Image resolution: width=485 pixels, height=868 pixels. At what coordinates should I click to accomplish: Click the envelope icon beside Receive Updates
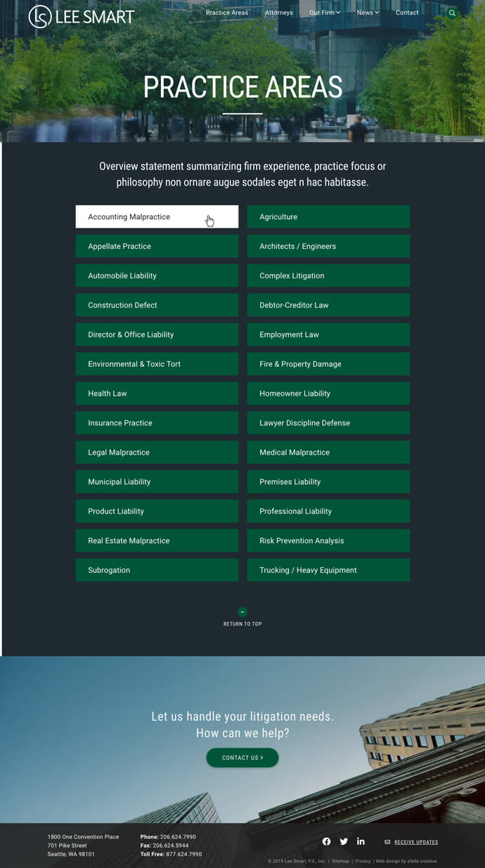click(x=387, y=842)
